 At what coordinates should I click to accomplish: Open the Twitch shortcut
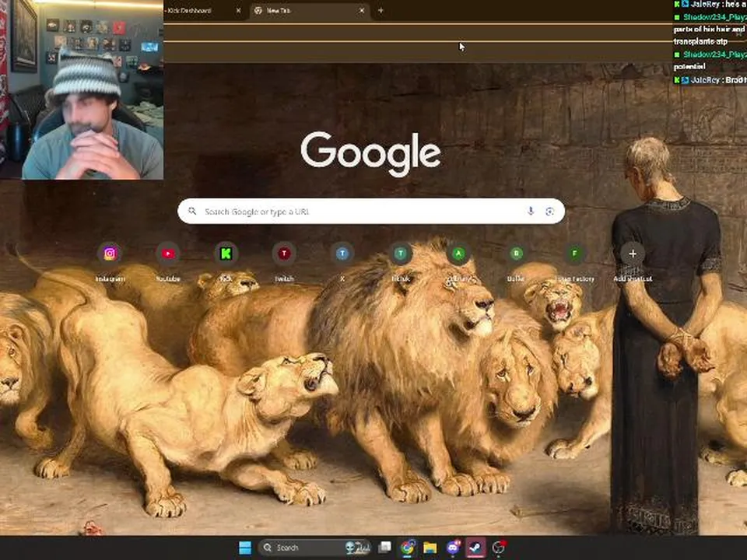(x=285, y=254)
